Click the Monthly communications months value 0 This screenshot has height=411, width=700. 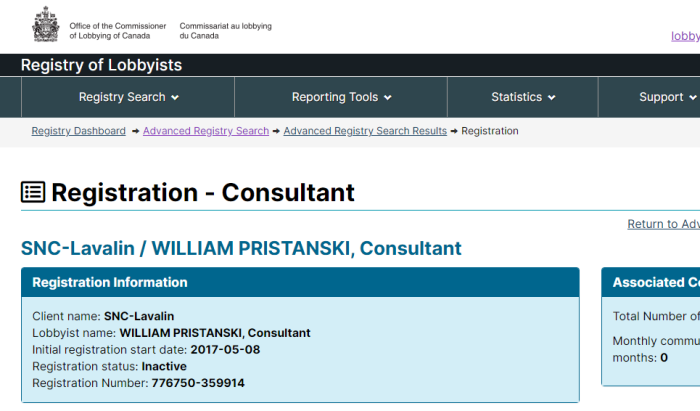tap(664, 357)
